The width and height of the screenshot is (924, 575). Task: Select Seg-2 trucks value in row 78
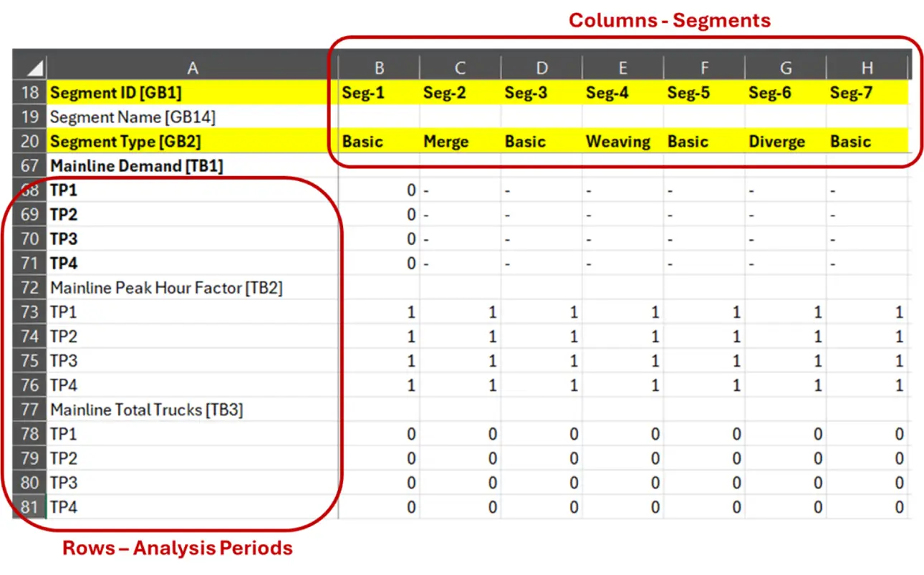(460, 434)
